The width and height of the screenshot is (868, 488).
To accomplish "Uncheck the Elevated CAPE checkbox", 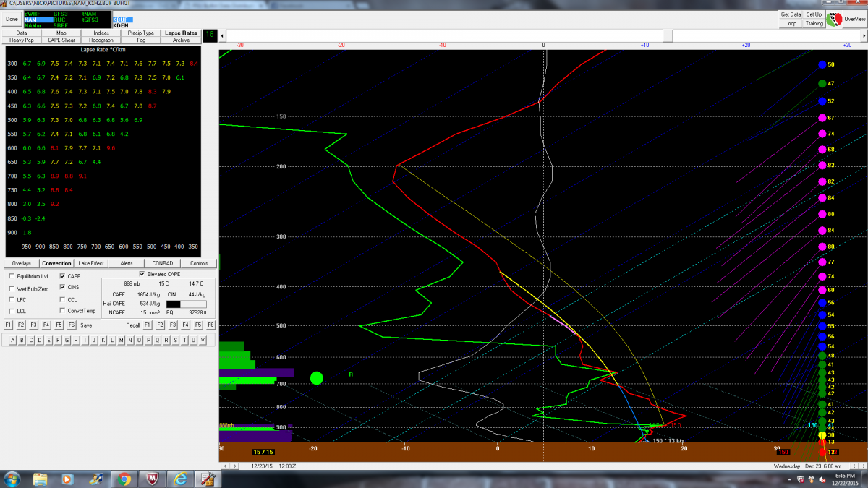I will pyautogui.click(x=142, y=274).
